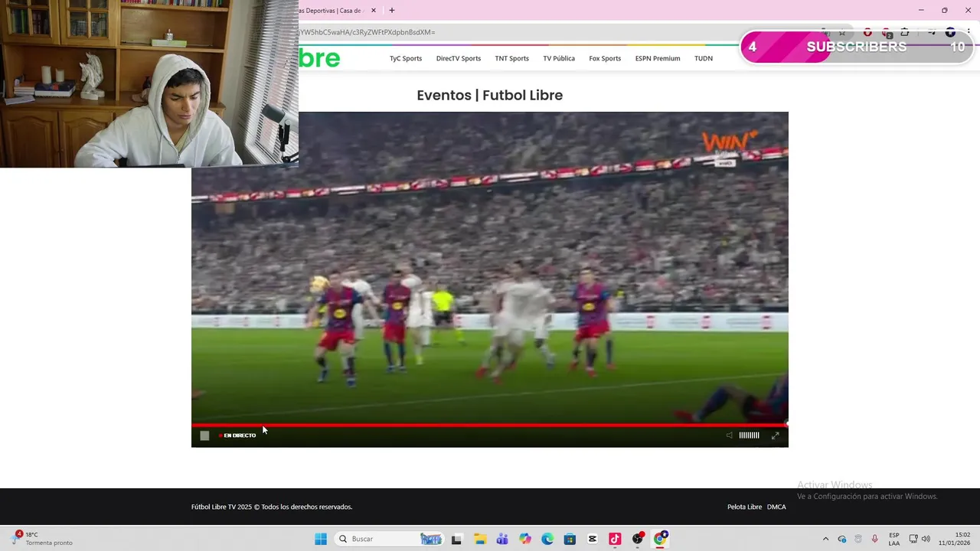Click the taskbar Buscar search box
The image size is (980, 551).
tap(390, 539)
